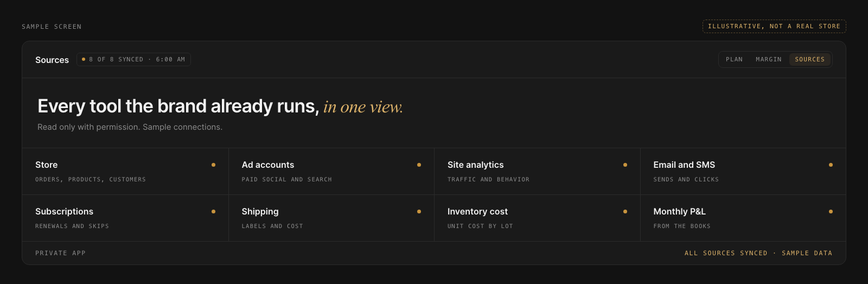
Task: Click the 'Every tool the brand already runs, in one view.' headline
Action: coord(220,106)
